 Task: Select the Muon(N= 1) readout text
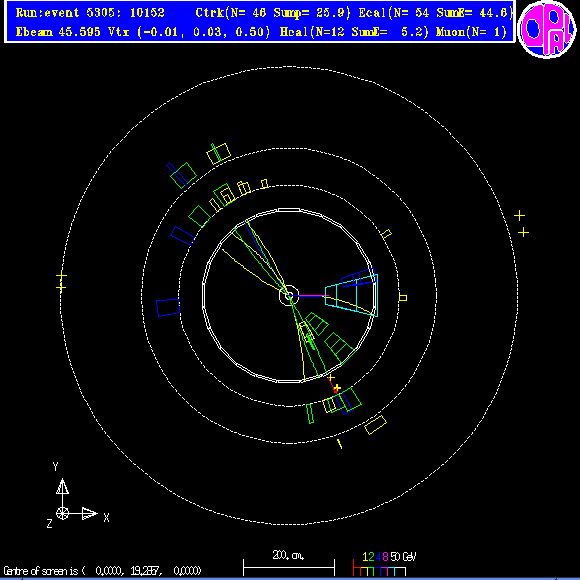coord(471,32)
